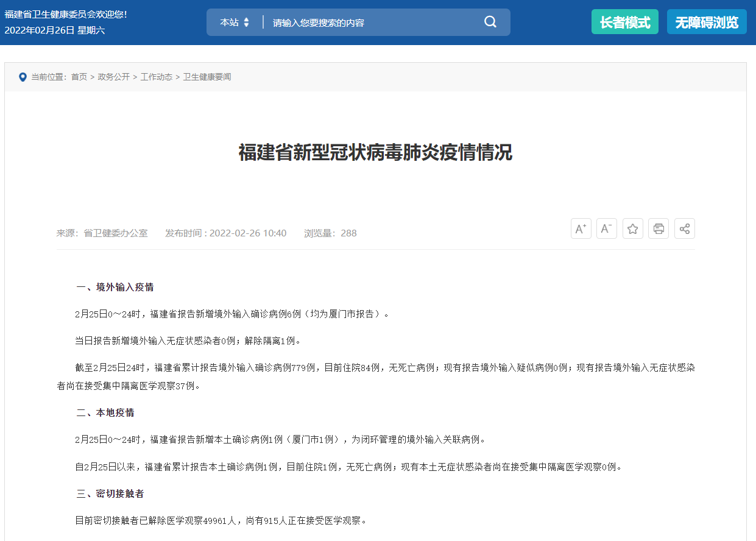
Task: Click paragraph mentioning 确诊病例779例
Action: click(x=376, y=377)
